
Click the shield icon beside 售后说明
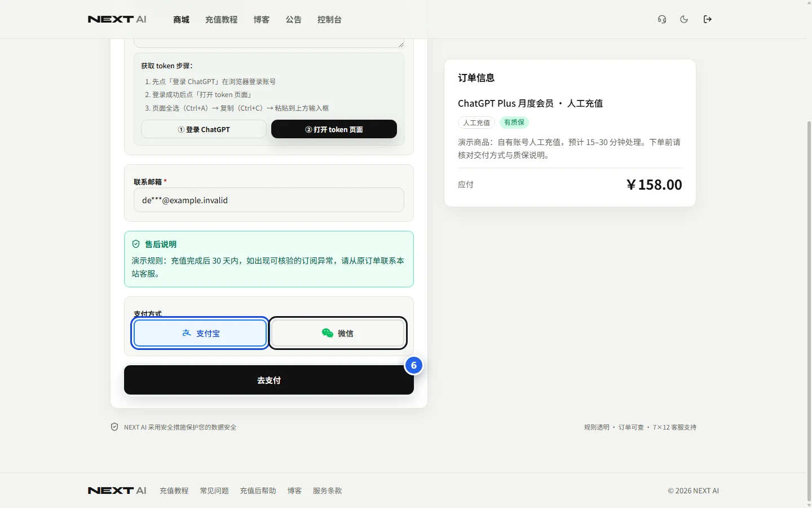tap(136, 244)
